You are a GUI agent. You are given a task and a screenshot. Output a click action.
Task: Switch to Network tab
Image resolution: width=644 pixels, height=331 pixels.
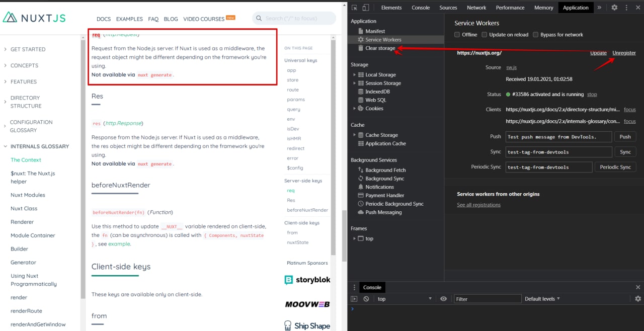pos(476,8)
